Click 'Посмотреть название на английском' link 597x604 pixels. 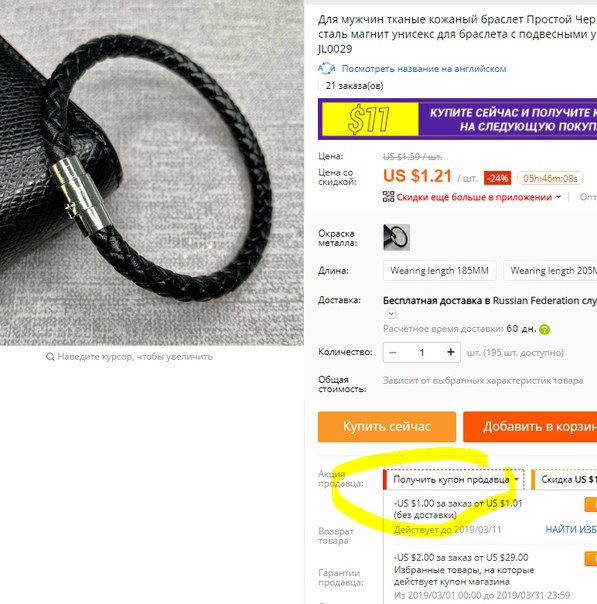point(424,69)
